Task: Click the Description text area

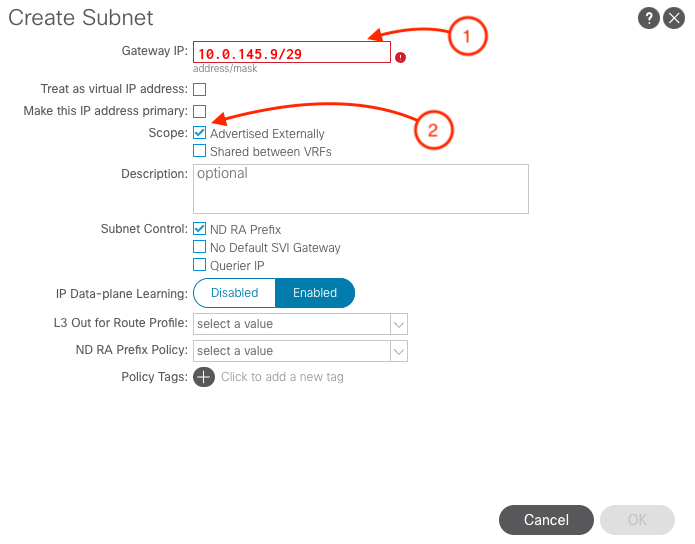Action: (x=360, y=189)
